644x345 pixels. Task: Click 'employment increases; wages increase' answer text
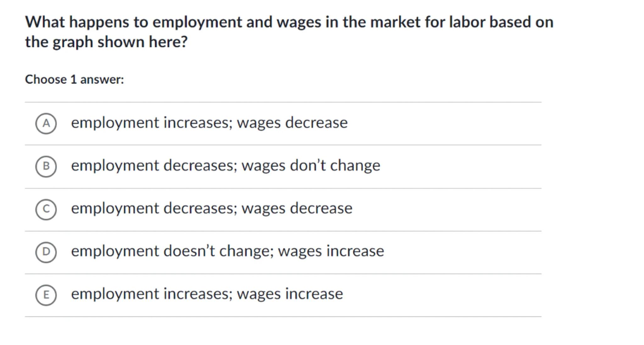click(x=207, y=294)
